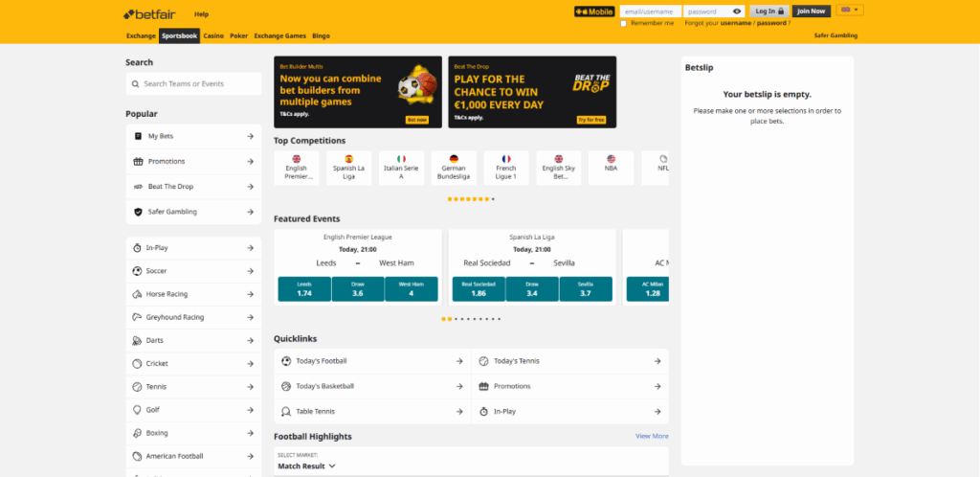Open the Bingo tab
The image size is (980, 477).
pos(321,36)
